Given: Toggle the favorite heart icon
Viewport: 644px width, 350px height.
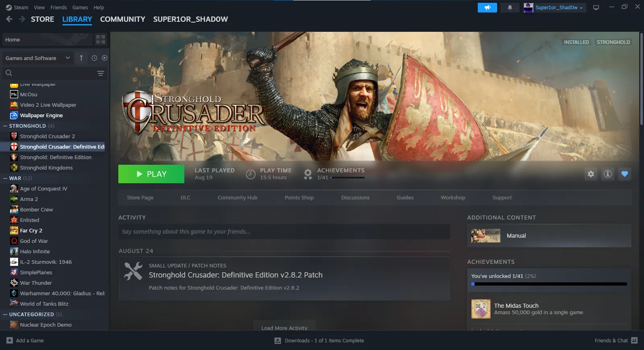Looking at the screenshot, I should (x=625, y=174).
